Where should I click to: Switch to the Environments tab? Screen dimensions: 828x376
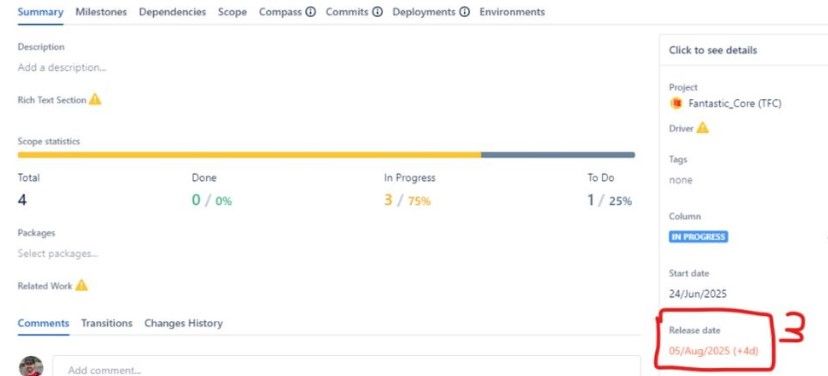point(512,12)
